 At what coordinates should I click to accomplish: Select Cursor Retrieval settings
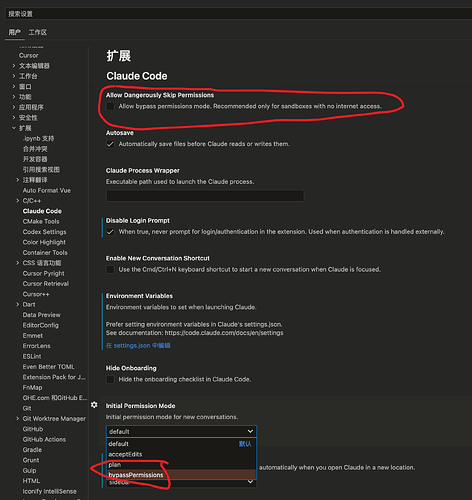pos(46,284)
